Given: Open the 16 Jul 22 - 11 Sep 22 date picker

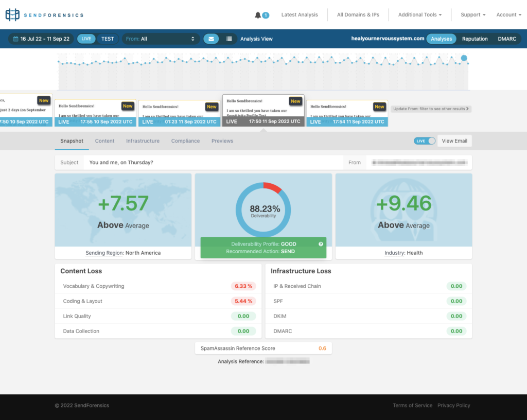Looking at the screenshot, I should 41,39.
